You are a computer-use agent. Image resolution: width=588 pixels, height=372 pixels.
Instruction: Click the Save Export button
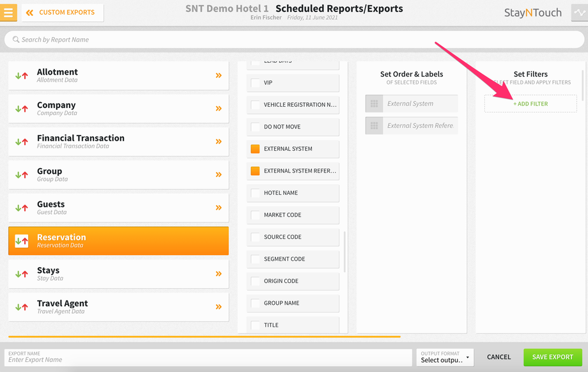click(x=553, y=357)
